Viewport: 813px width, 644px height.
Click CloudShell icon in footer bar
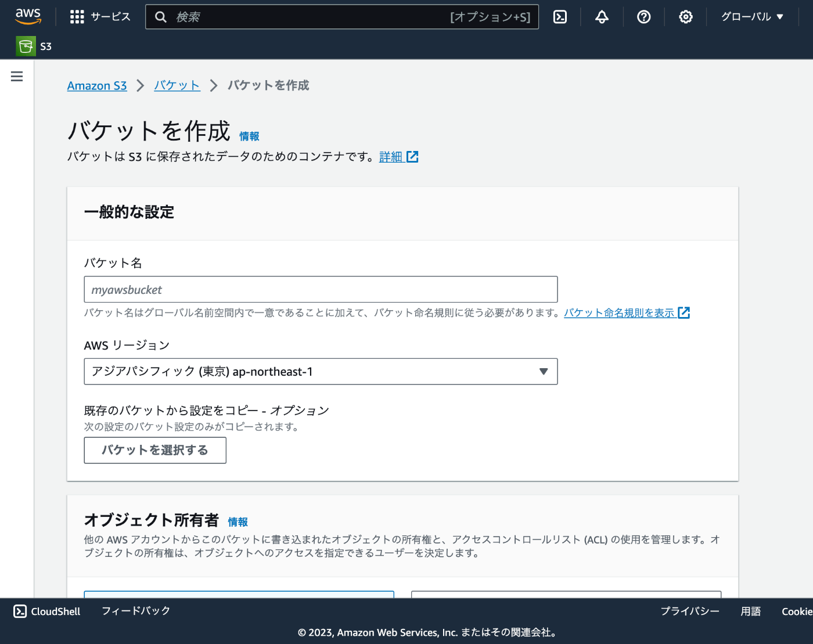point(20,611)
